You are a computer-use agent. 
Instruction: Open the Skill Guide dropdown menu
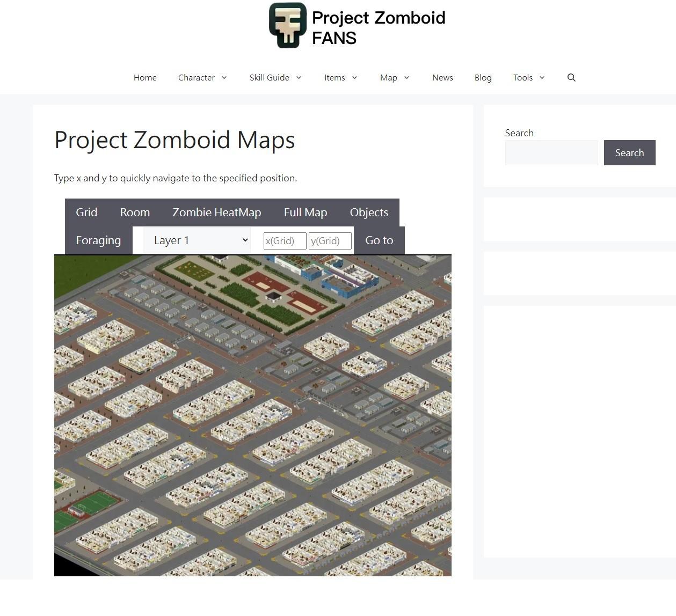[x=275, y=77]
